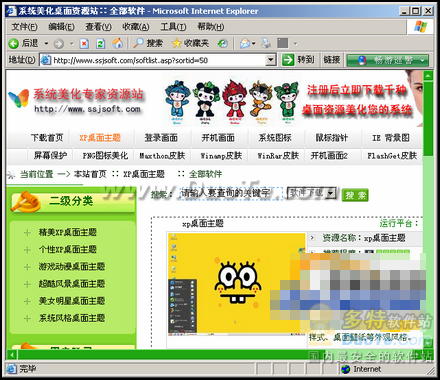Open Favorites star in toolbar
The image size is (440, 380).
[x=176, y=43]
